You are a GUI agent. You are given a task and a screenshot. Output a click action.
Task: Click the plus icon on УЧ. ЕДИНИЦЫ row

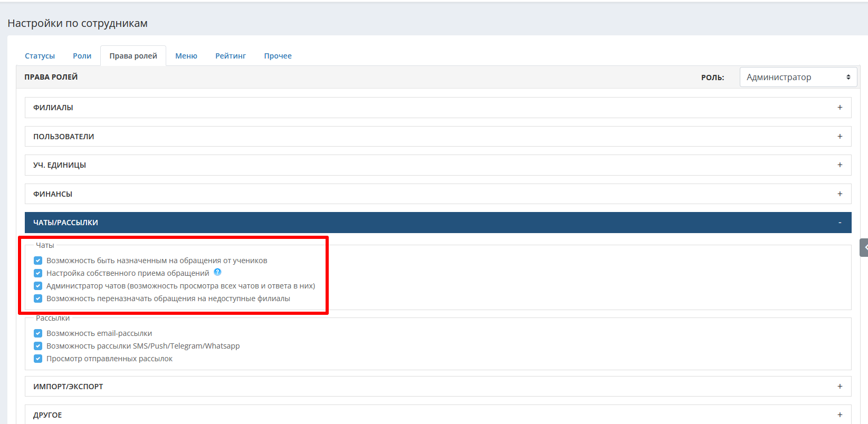[840, 165]
